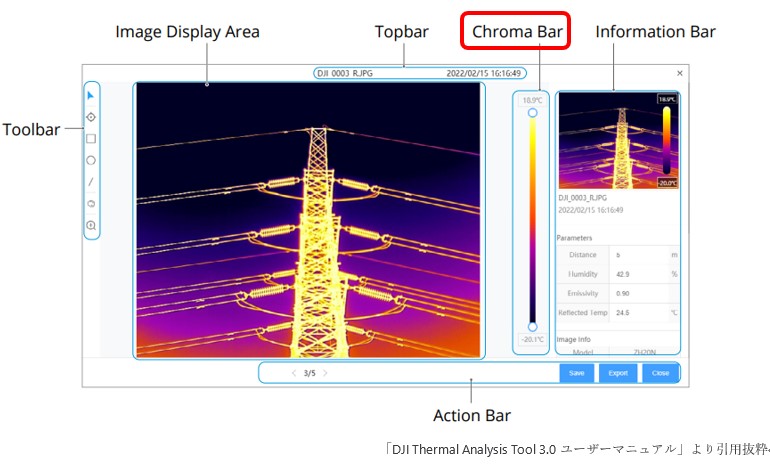
Task: Select the circle measurement tool
Action: point(91,160)
